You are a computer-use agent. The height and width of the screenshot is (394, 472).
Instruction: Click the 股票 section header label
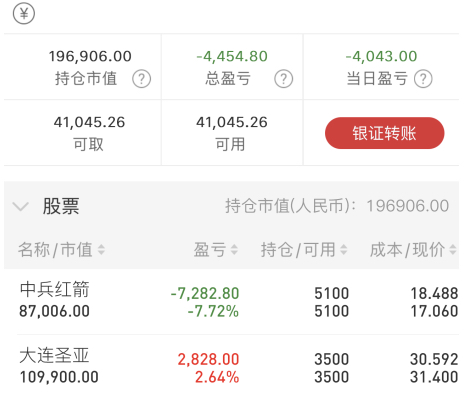[x=61, y=206]
